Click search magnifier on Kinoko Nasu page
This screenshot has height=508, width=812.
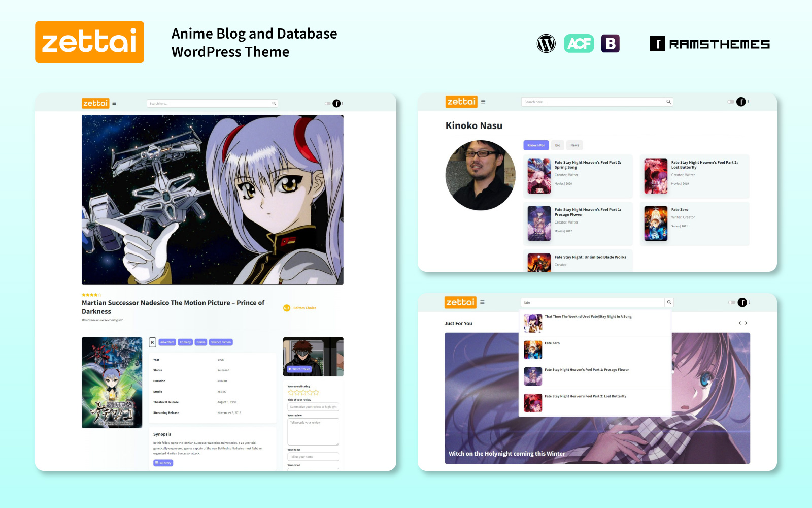(669, 102)
